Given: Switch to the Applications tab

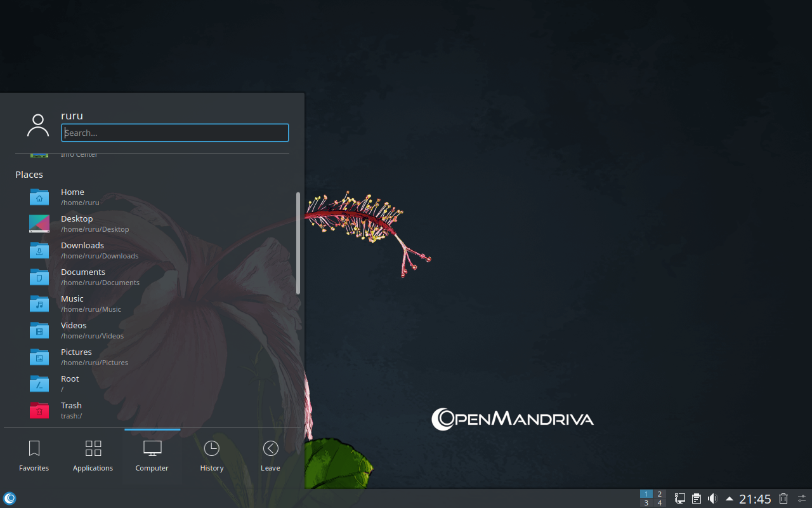Looking at the screenshot, I should [93, 457].
